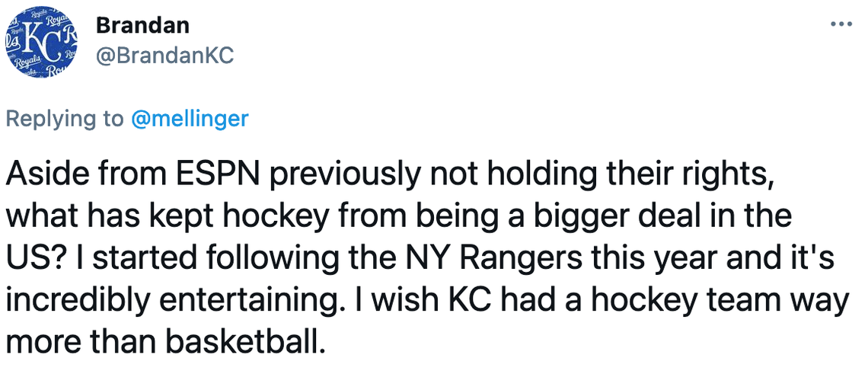Click the @BrandanKC handle

coord(164,55)
